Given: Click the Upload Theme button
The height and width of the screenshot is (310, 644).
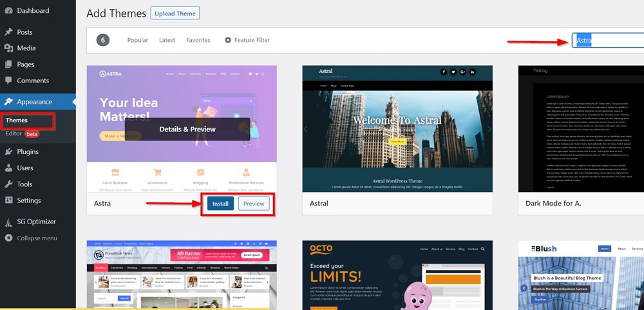Looking at the screenshot, I should (x=175, y=13).
